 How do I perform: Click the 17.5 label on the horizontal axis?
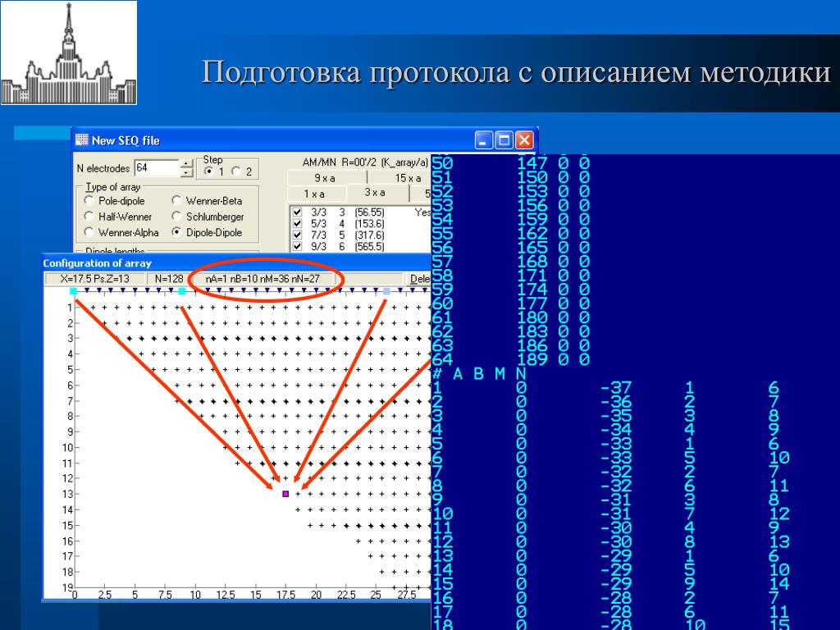point(285,595)
